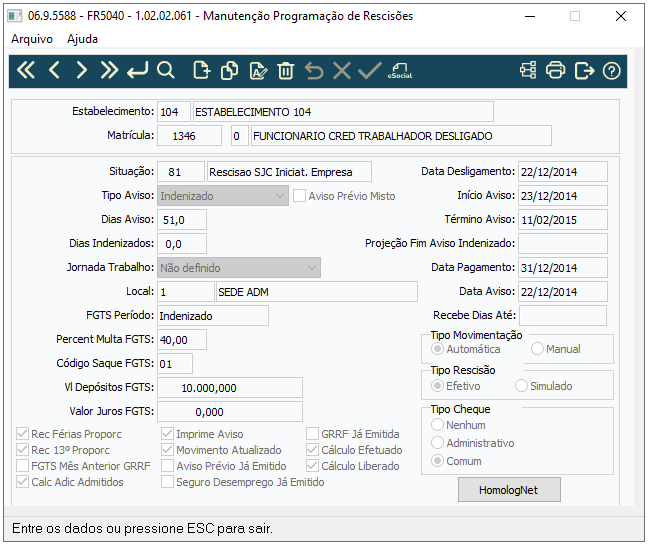Click the Dias Indenizados field

(x=182, y=244)
